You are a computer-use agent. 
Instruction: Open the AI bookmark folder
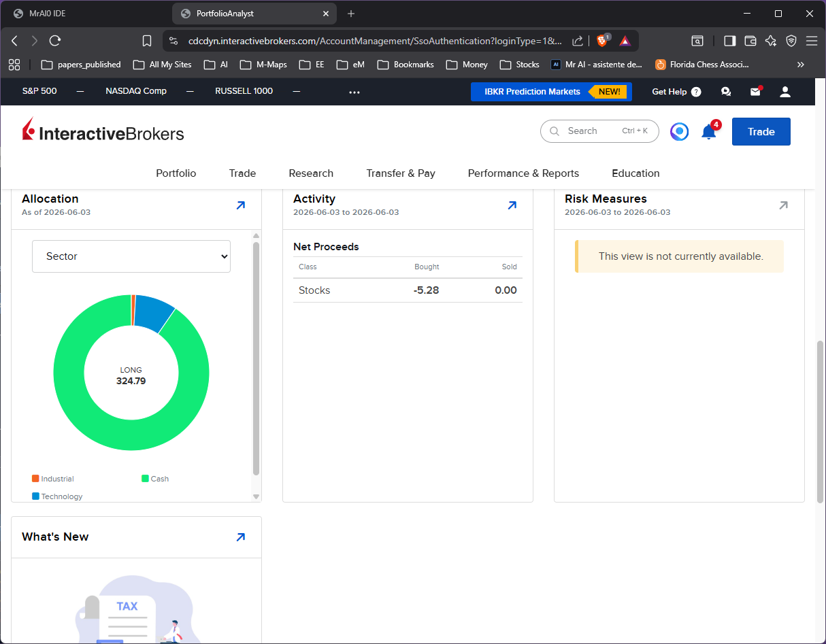pyautogui.click(x=216, y=65)
